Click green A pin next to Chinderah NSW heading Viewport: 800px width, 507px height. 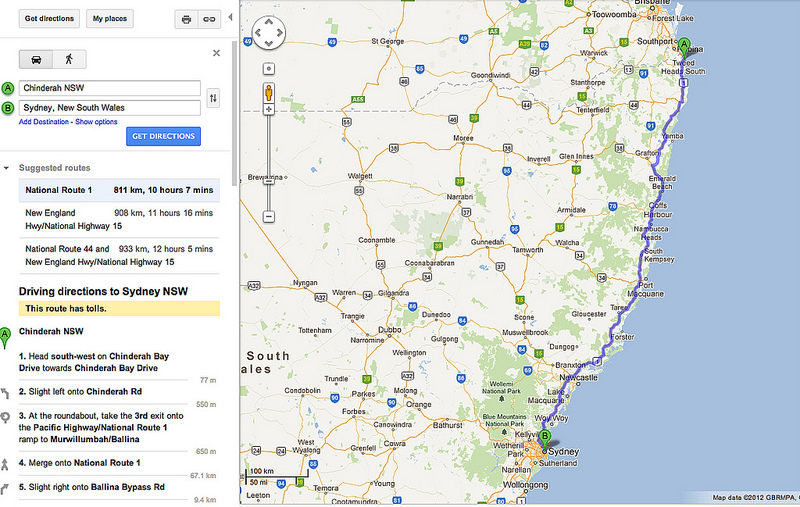5,337
